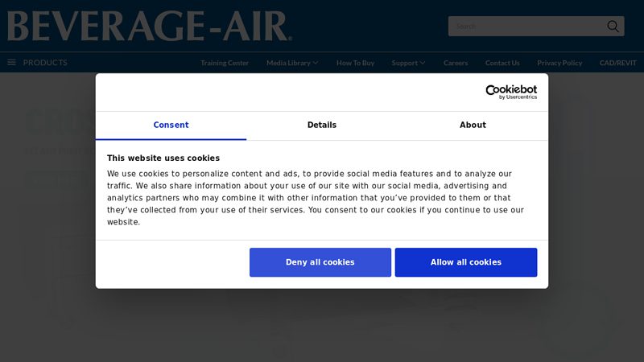Open the hamburger Products menu icon
Viewport: 644px width, 362px height.
(11, 63)
